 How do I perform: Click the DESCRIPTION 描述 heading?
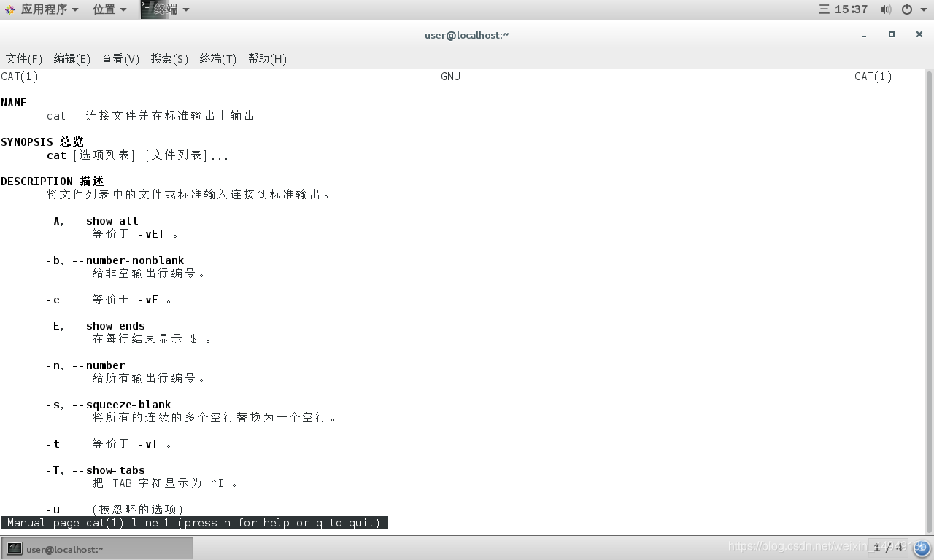click(52, 182)
